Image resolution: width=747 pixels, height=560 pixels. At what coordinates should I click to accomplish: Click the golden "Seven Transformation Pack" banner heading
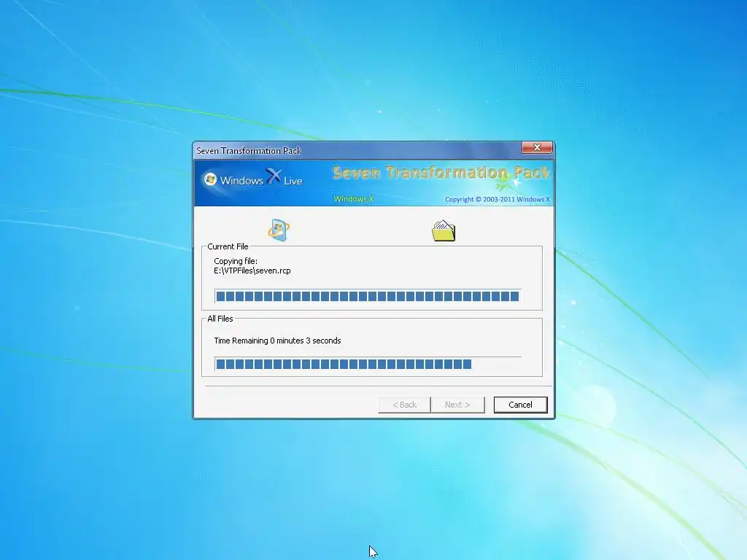pos(441,172)
